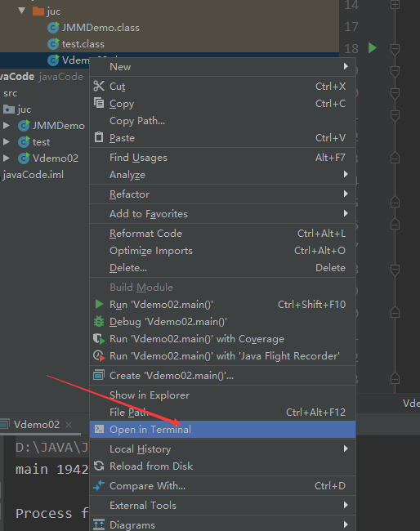Click the Reload from Disk arrows icon
This screenshot has height=531, width=420.
point(99,466)
